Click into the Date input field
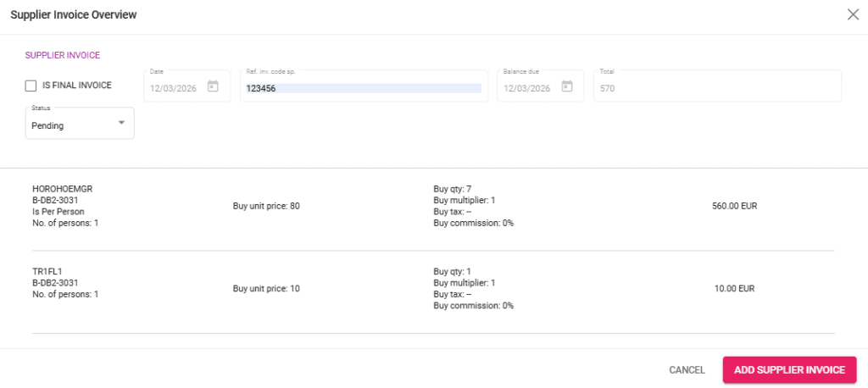Screen dimensions: 868x388 [175, 88]
